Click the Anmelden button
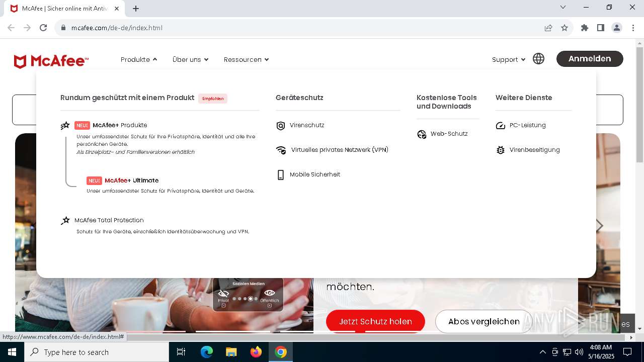Viewport: 644px width, 362px height. tap(590, 59)
